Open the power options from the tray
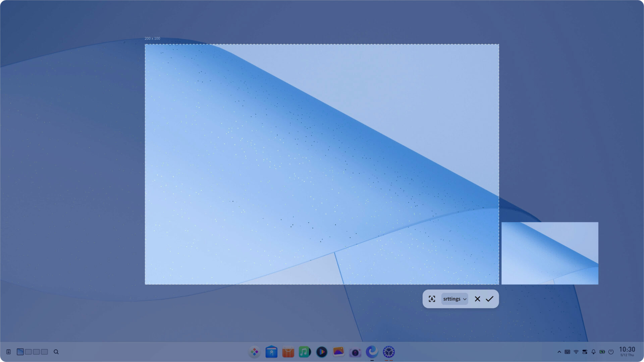This screenshot has width=644, height=362. click(611, 352)
